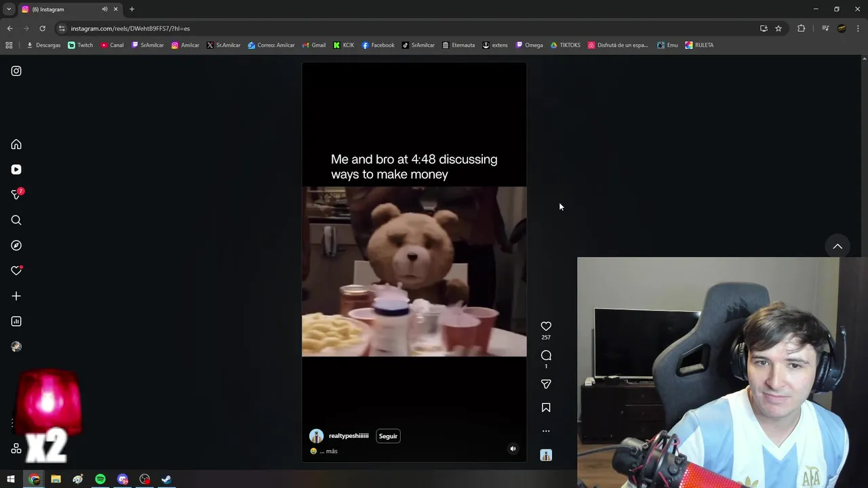Screen dimensions: 868x488
Task: Open the Descargas bookmark
Action: (43, 45)
